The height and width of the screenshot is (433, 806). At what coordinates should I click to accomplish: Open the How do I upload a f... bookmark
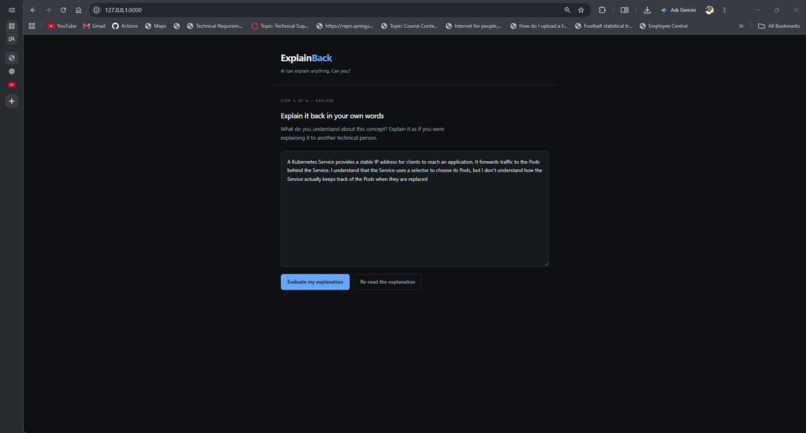click(538, 26)
